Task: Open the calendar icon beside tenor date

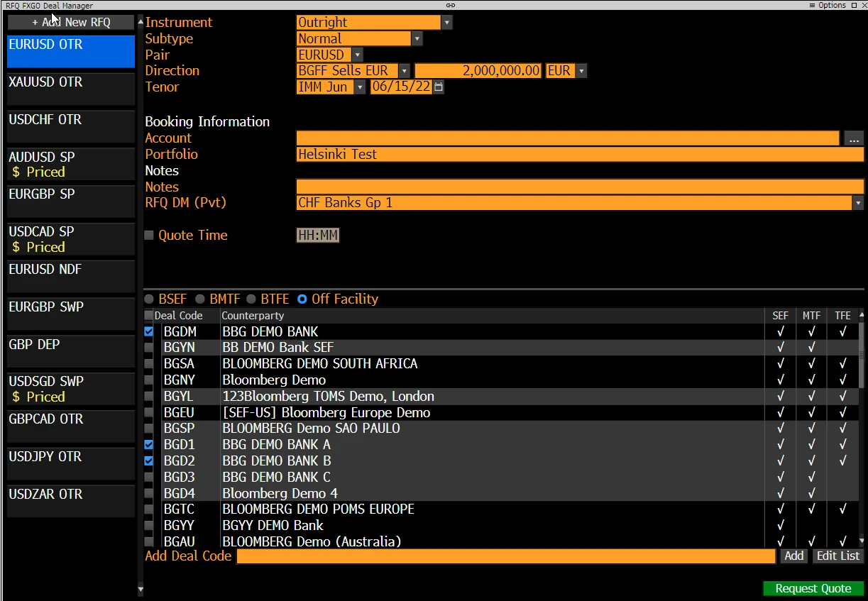Action: point(439,87)
